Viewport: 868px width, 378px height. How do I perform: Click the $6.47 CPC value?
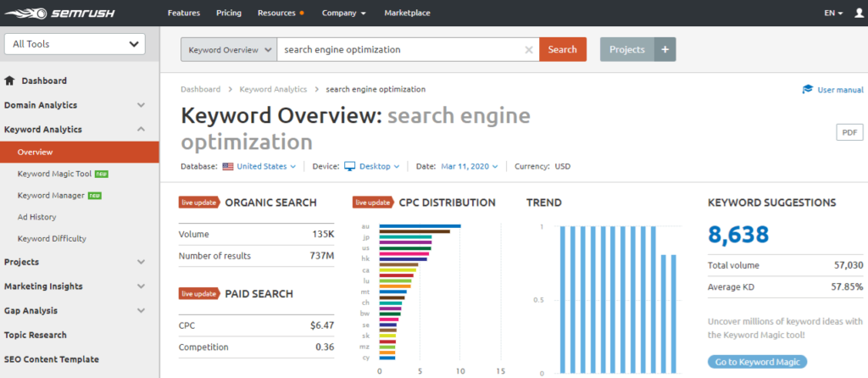(322, 325)
